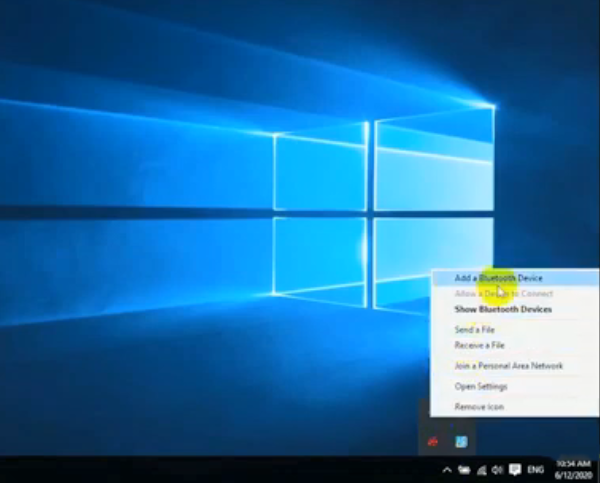Image resolution: width=600 pixels, height=483 pixels.
Task: Open the volume speaker tray icon
Action: click(x=497, y=470)
